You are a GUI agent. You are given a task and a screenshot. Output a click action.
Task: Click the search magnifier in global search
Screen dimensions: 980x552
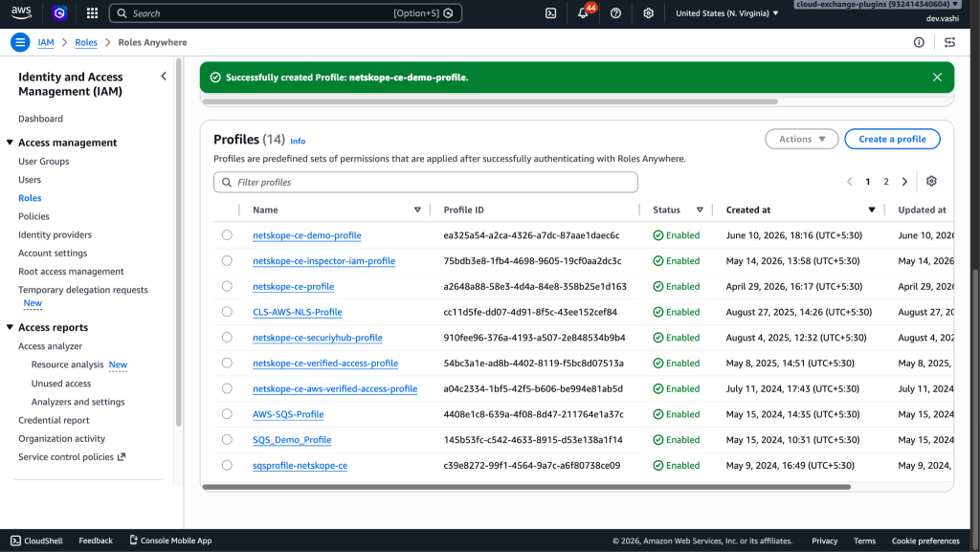122,13
